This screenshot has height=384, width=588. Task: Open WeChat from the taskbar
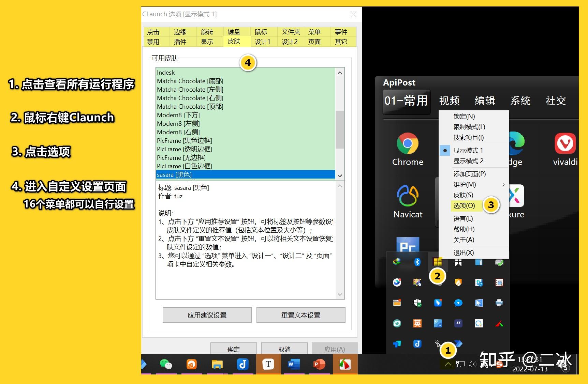pos(166,364)
